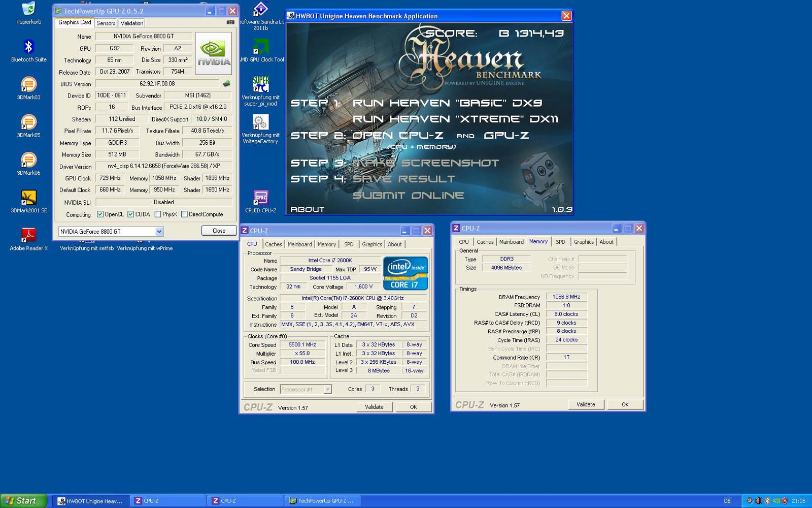Viewport: 812px width, 508px height.
Task: Open About tab in CPU-Z CPU window
Action: coord(395,244)
